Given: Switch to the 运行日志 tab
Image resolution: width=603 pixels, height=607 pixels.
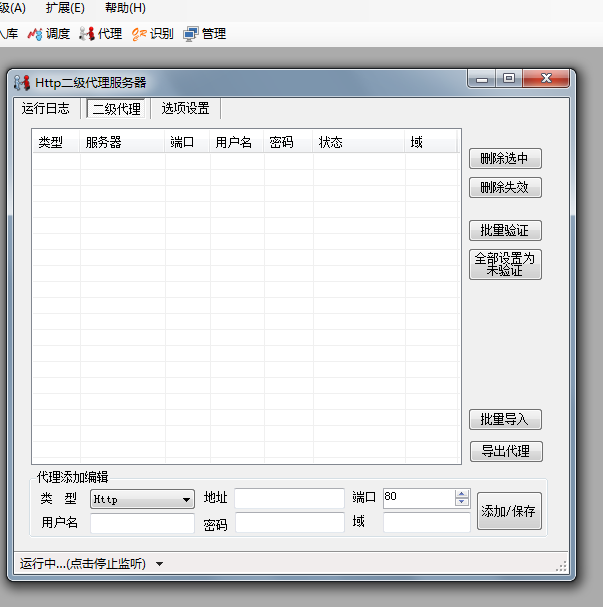Looking at the screenshot, I should 46,109.
